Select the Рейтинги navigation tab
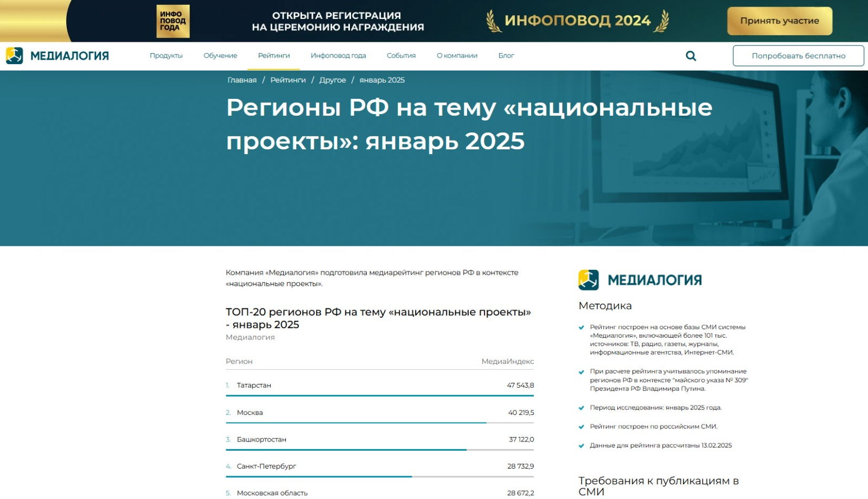Screen dimensions: 868x499 click(274, 56)
